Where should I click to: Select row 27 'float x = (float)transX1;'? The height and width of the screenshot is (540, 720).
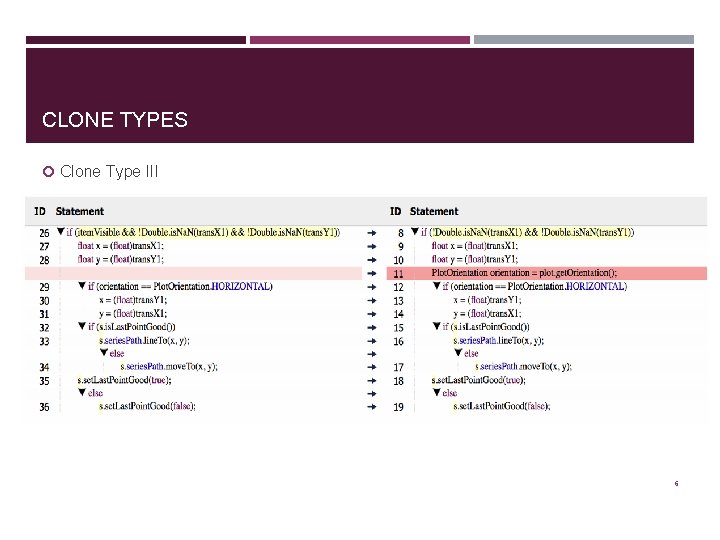pyautogui.click(x=120, y=246)
